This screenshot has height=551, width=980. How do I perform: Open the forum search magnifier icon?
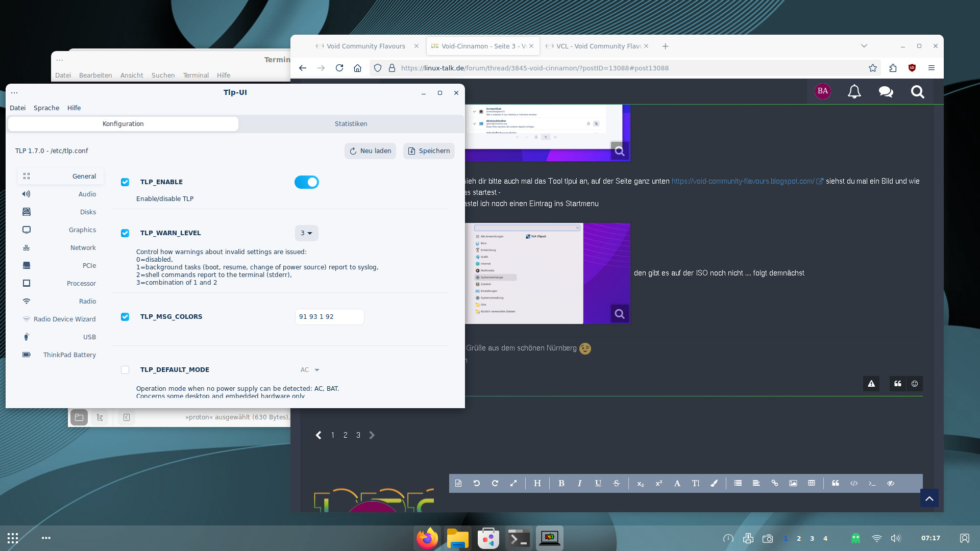pos(917,92)
